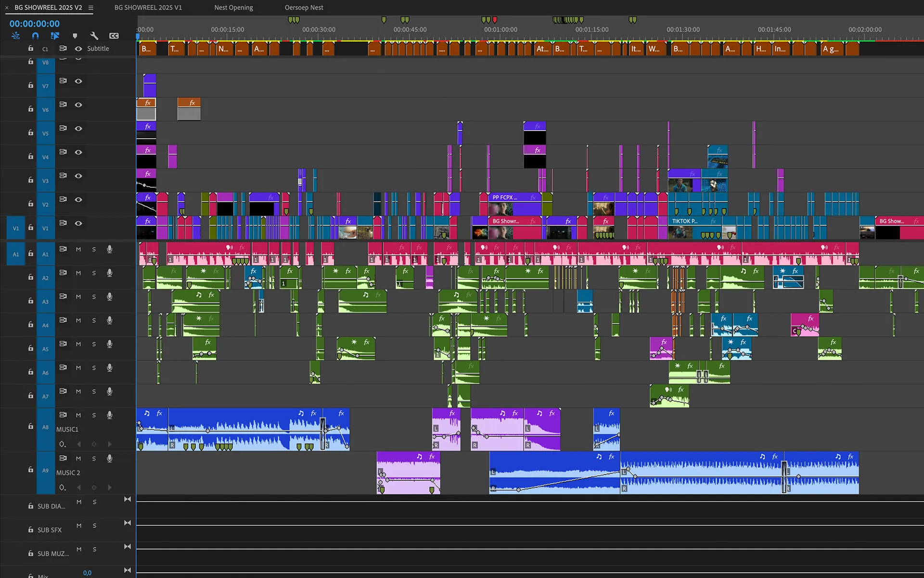The image size is (924, 578).
Task: Open Timeline Display Settings wrench
Action: [x=94, y=36]
